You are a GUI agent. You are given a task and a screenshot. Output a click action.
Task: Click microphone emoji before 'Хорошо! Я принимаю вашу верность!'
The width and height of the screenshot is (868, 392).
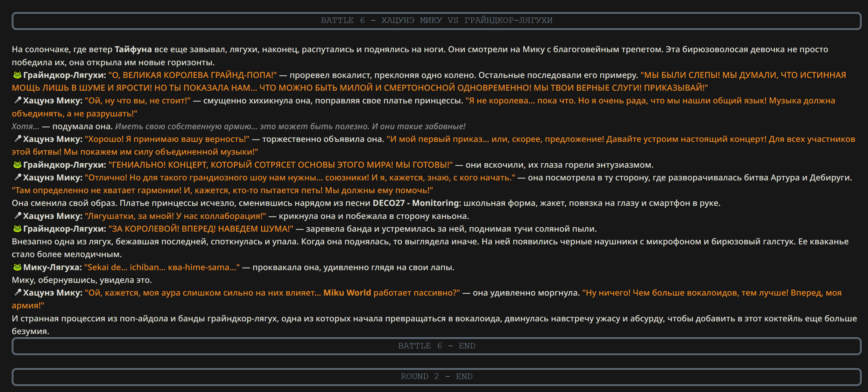(17, 139)
